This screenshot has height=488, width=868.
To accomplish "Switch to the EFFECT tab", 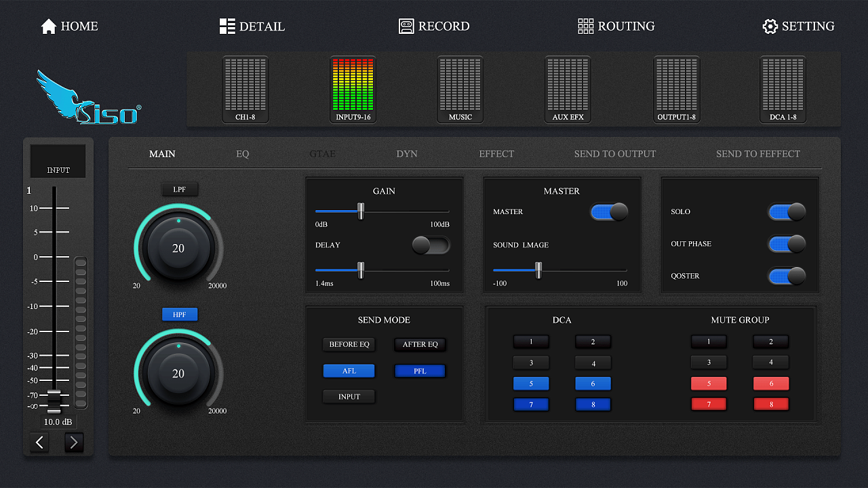I will click(496, 154).
